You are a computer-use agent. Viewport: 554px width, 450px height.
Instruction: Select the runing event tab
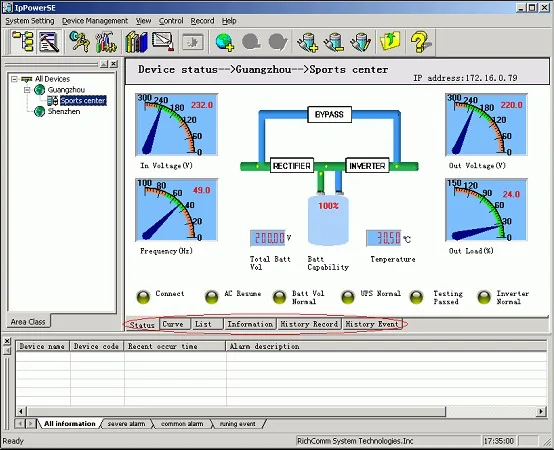[237, 424]
